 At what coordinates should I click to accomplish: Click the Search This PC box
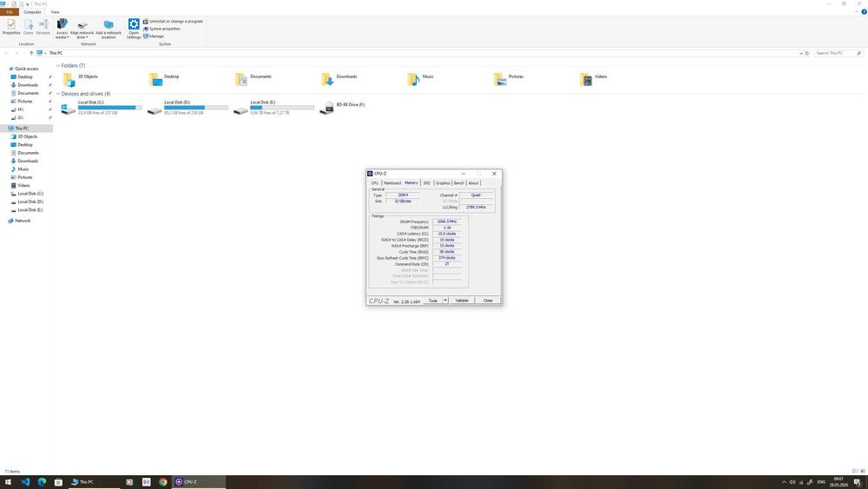point(838,53)
